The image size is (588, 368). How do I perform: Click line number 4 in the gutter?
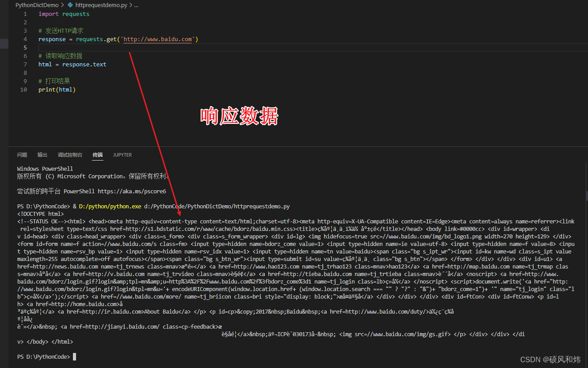[25, 39]
